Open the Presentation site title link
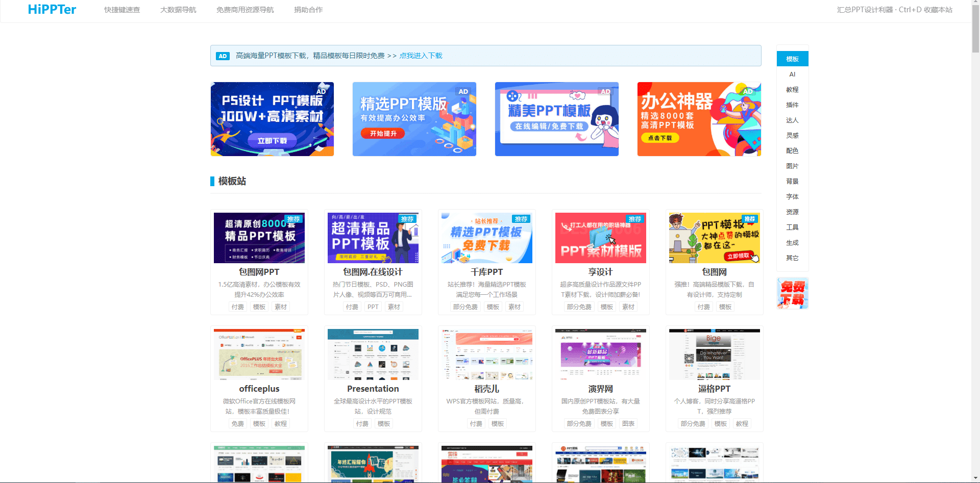 (x=373, y=389)
